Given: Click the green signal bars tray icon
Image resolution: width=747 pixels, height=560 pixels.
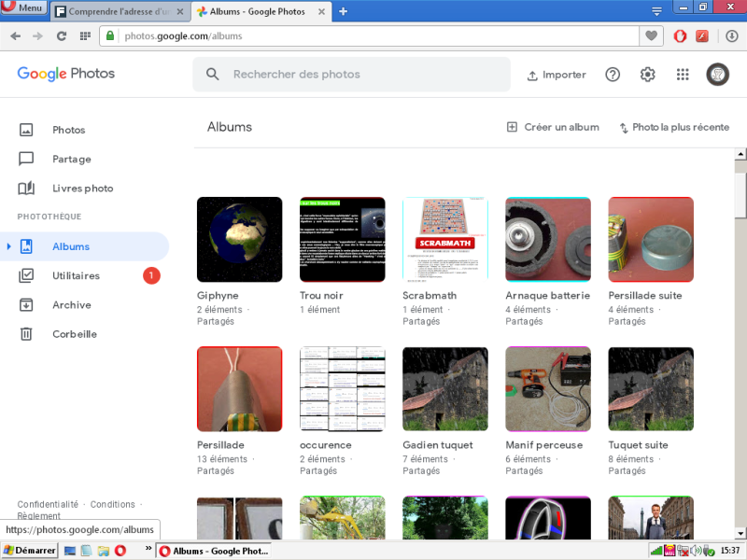Looking at the screenshot, I should coord(656,551).
